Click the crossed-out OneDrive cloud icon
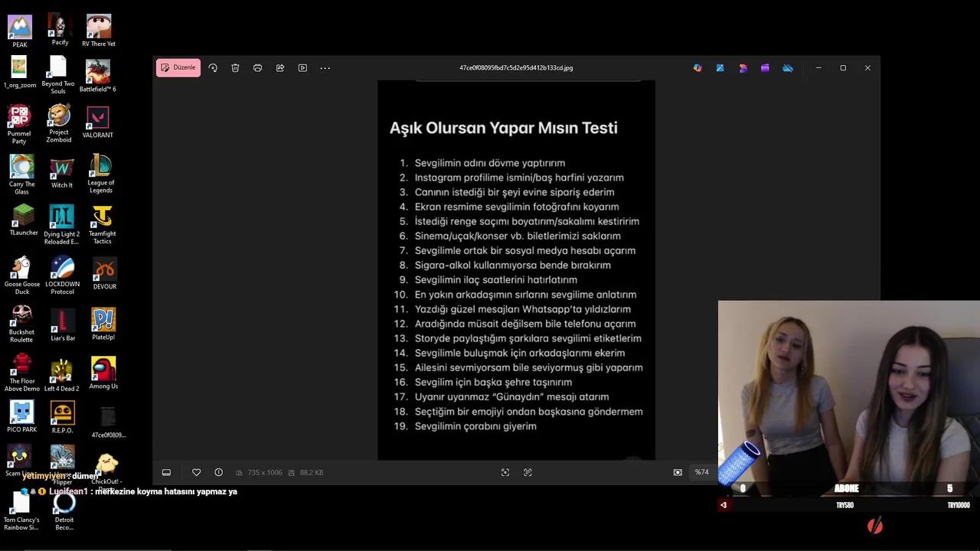The height and width of the screenshot is (551, 980). pyautogui.click(x=788, y=68)
